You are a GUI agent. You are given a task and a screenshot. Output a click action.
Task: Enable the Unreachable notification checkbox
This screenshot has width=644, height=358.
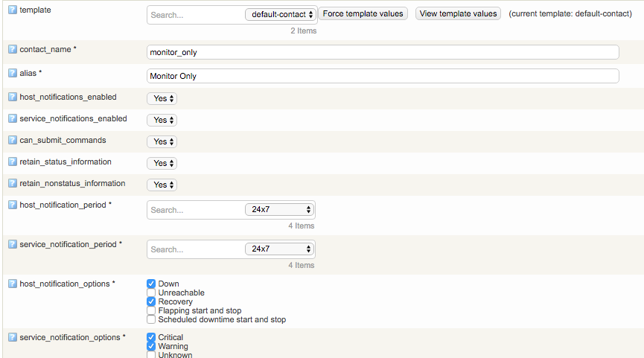pos(151,293)
